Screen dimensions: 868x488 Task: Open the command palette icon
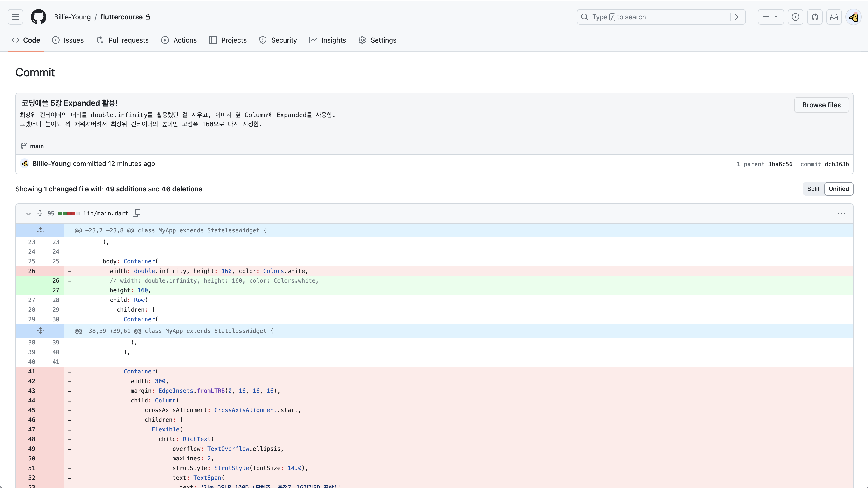(738, 17)
